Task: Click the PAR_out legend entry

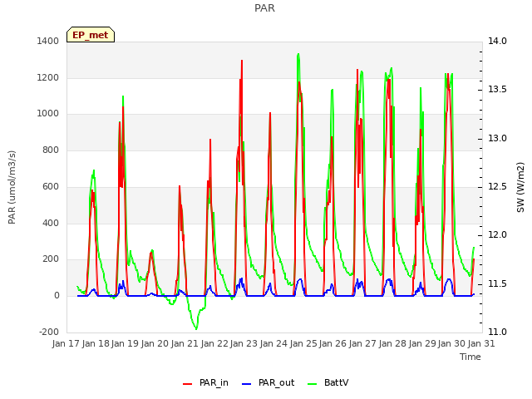Action: [x=268, y=383]
